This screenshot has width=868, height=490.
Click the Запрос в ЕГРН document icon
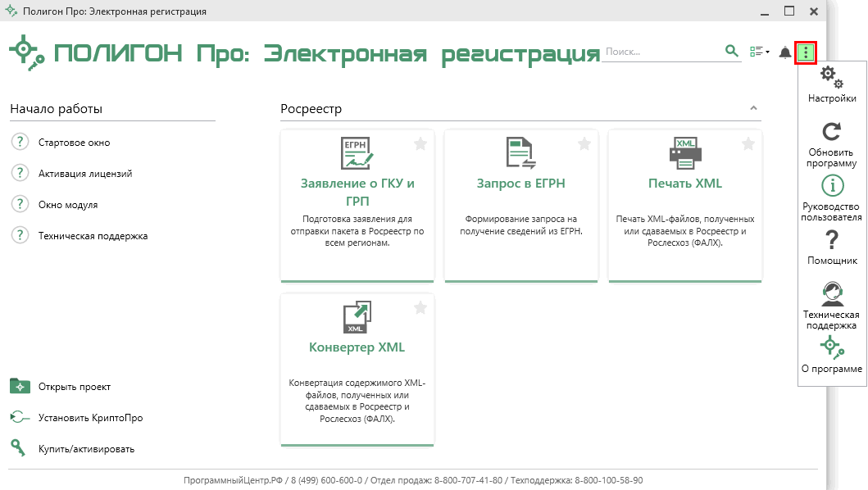pyautogui.click(x=521, y=153)
